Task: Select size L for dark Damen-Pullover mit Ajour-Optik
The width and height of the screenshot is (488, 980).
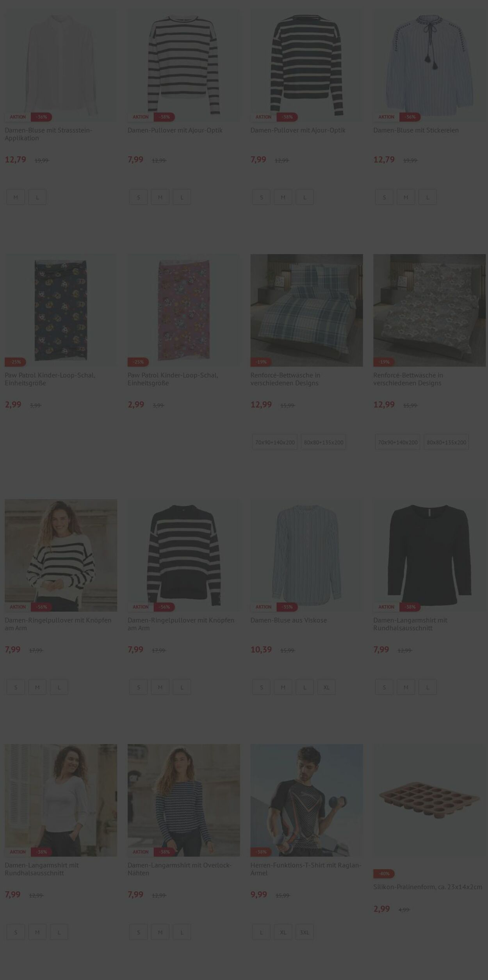Action: pos(305,197)
